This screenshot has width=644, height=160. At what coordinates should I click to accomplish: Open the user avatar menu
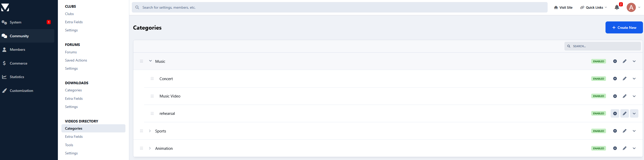point(631,7)
